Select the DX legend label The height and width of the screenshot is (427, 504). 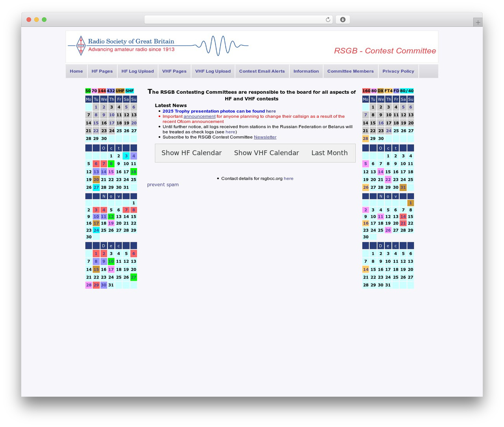[x=380, y=91]
